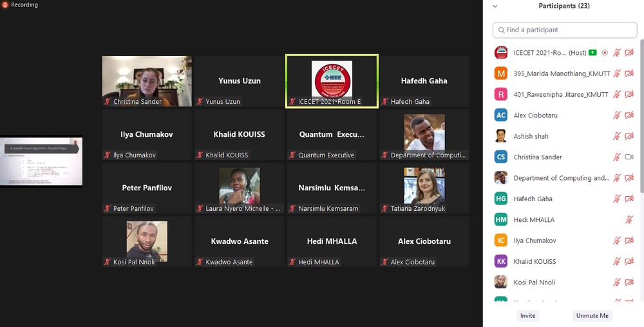
Task: Select the ICECET 2021-Room E video tile
Action: tap(332, 81)
